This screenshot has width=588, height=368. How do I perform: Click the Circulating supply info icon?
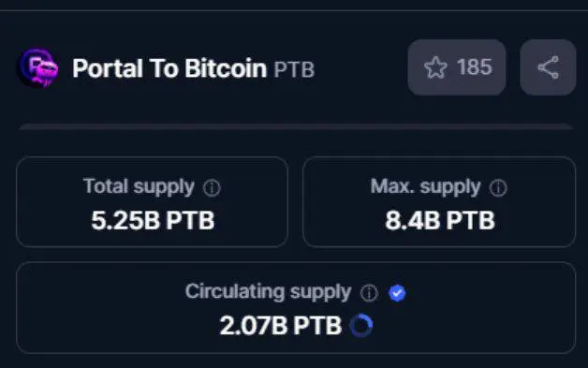coord(369,292)
